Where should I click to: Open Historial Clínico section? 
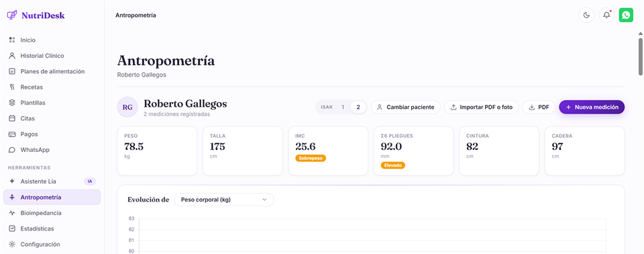[52, 56]
